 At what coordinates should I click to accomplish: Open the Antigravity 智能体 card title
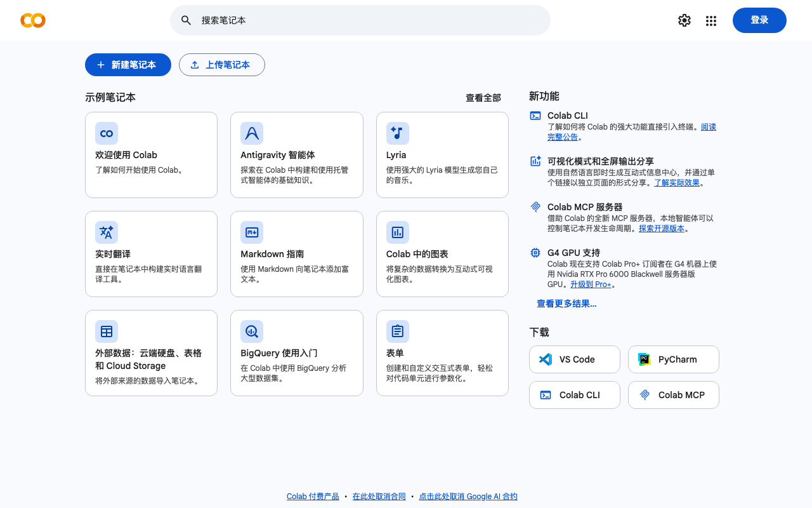coord(278,155)
